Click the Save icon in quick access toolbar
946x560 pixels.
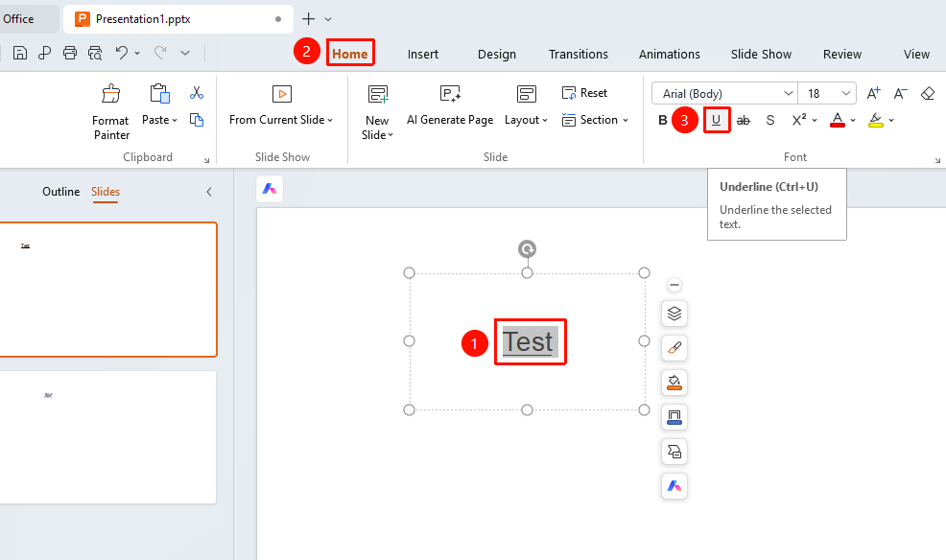click(20, 53)
